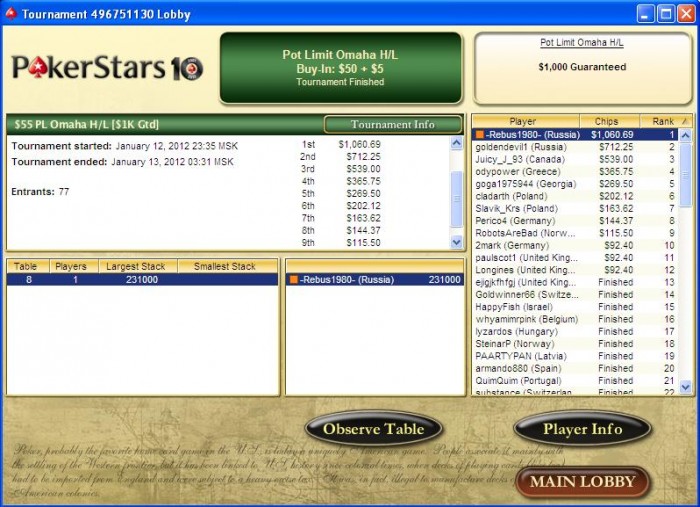Click the Observe Table button
The image size is (700, 507).
click(374, 429)
